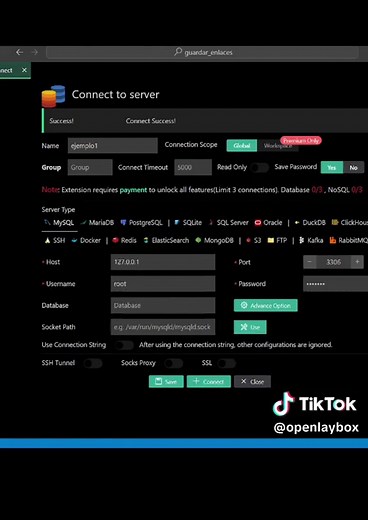Enable the SSL switch
Screen dimensions: 368x520
click(x=227, y=363)
